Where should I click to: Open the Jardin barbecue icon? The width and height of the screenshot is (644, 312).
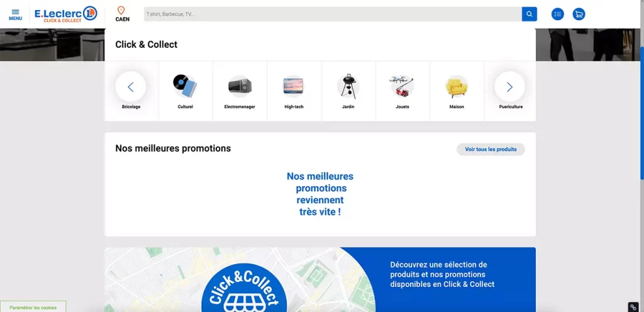348,86
